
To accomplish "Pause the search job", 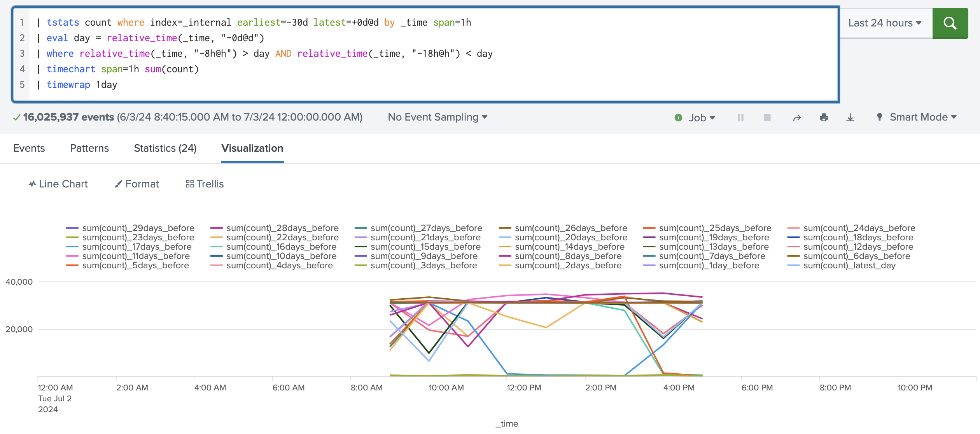I will [740, 117].
